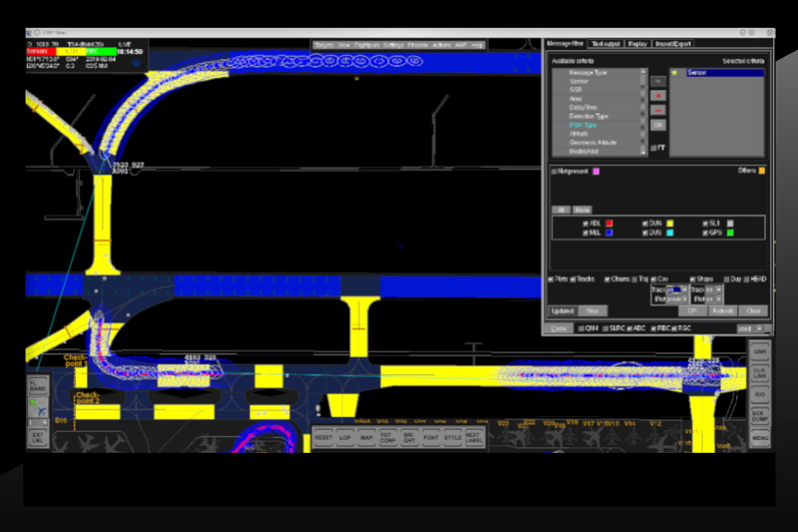Click the EXT LBL button
The image size is (798, 532).
tap(38, 438)
